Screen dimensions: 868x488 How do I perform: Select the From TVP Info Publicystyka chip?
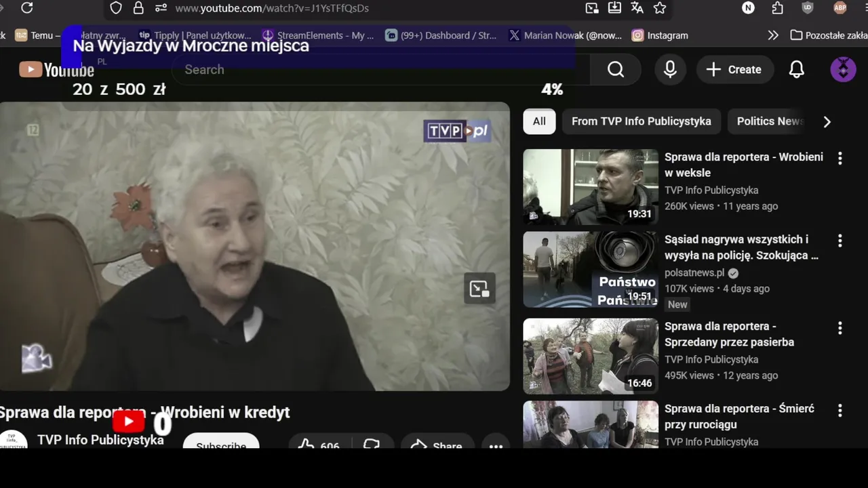tap(642, 121)
